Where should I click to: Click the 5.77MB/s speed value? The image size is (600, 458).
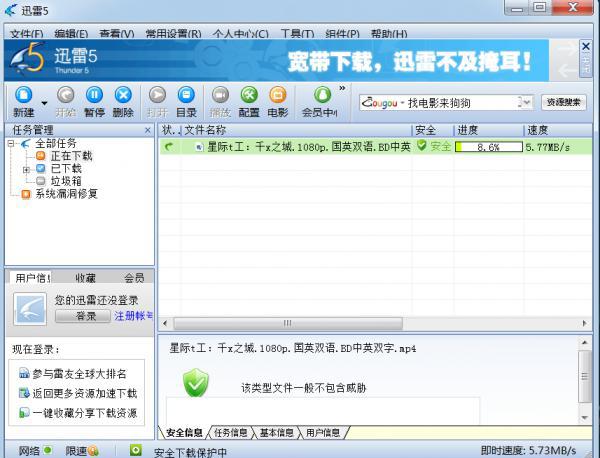pyautogui.click(x=548, y=147)
